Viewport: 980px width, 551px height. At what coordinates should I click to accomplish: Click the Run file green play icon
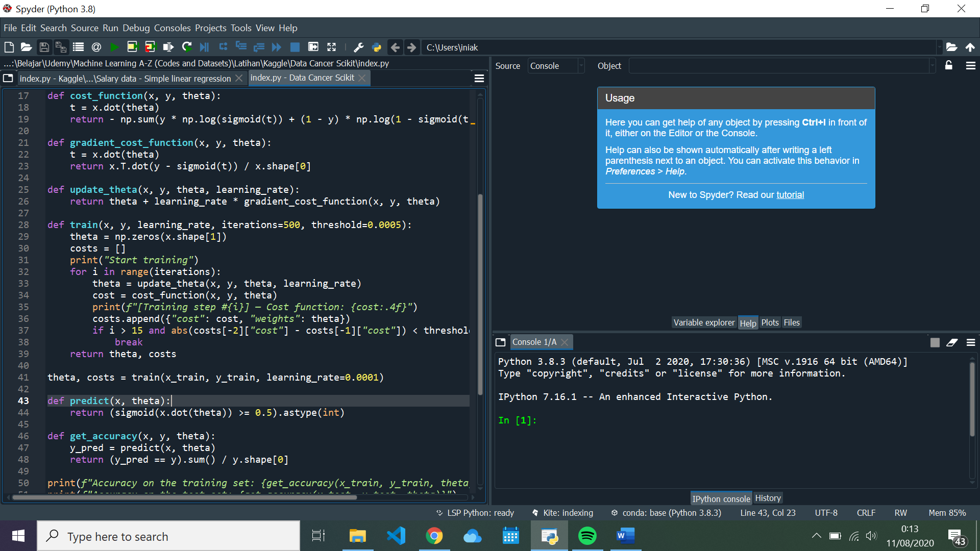point(114,47)
